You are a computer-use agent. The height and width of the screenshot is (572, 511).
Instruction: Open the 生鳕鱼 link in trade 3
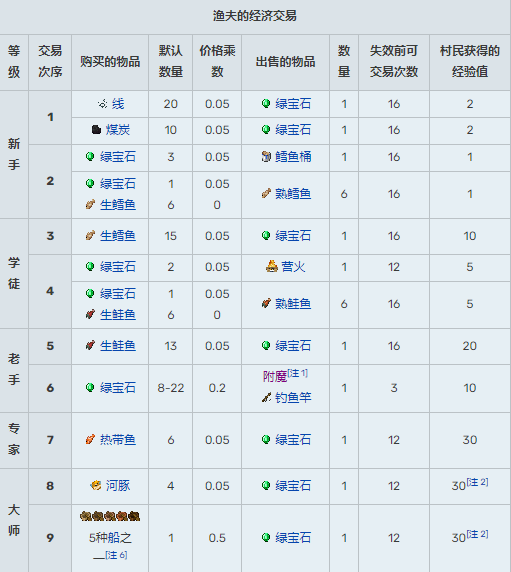tap(118, 236)
